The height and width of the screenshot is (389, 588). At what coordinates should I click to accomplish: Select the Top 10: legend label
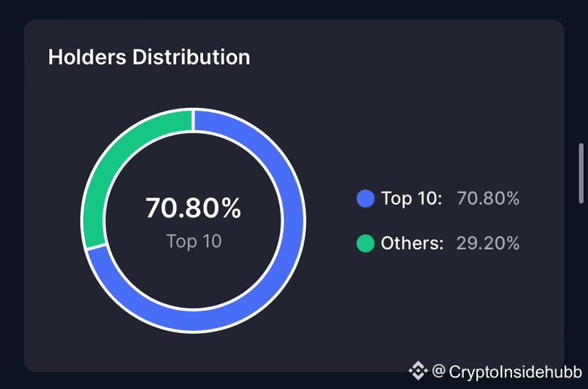[411, 198]
